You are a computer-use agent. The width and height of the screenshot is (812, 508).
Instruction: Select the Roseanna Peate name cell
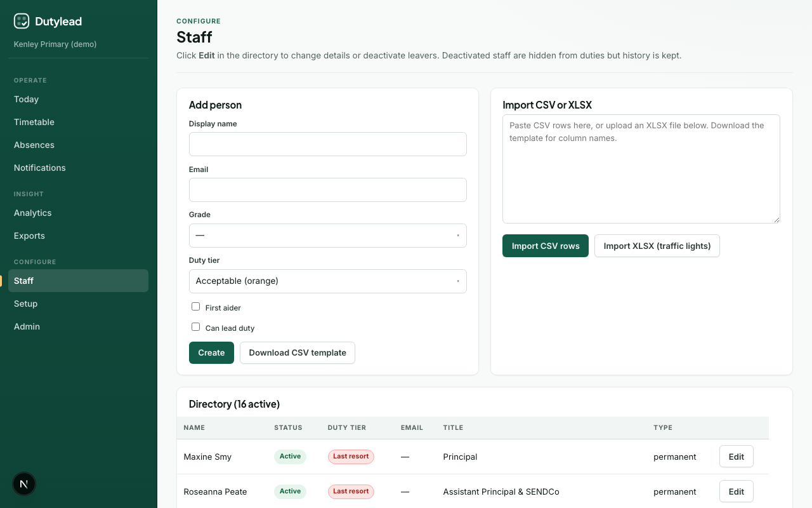[x=215, y=491]
